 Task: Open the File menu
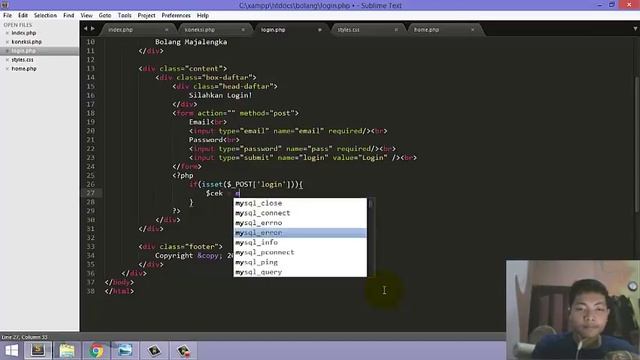tap(7, 15)
